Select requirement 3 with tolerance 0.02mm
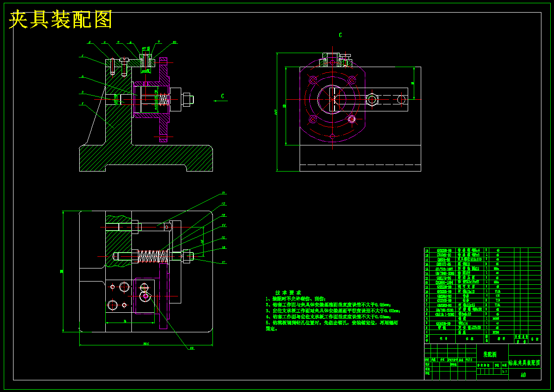The image size is (554, 392). pos(333,311)
